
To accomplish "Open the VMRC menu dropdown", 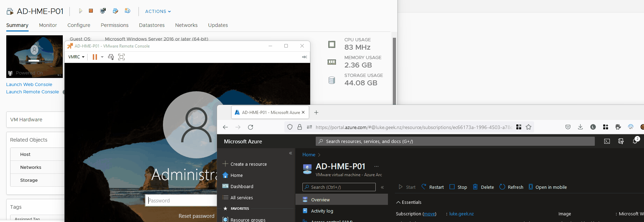I will point(76,57).
